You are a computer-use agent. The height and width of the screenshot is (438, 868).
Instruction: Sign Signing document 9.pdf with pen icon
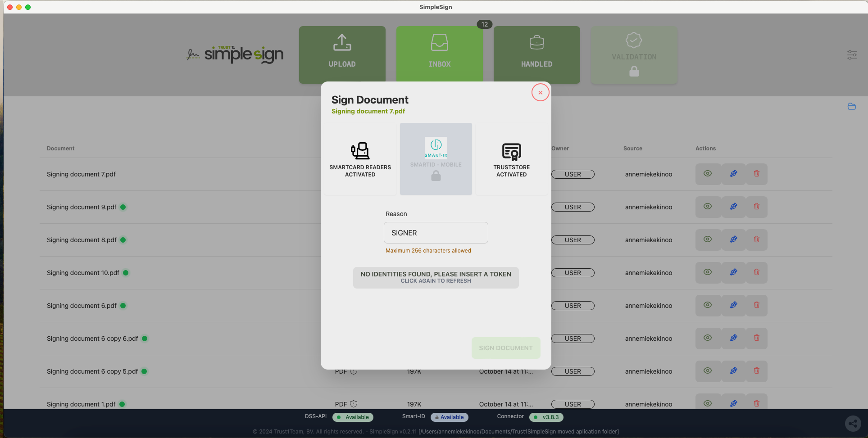734,207
